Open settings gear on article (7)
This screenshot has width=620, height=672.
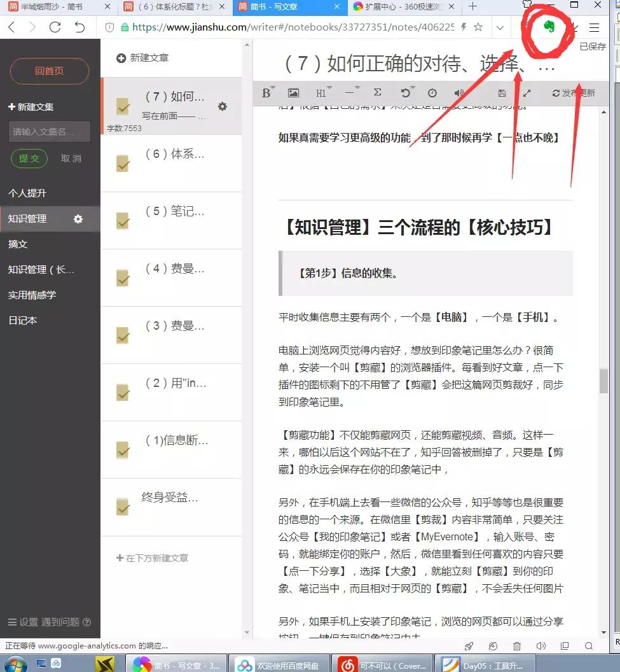pyautogui.click(x=223, y=107)
